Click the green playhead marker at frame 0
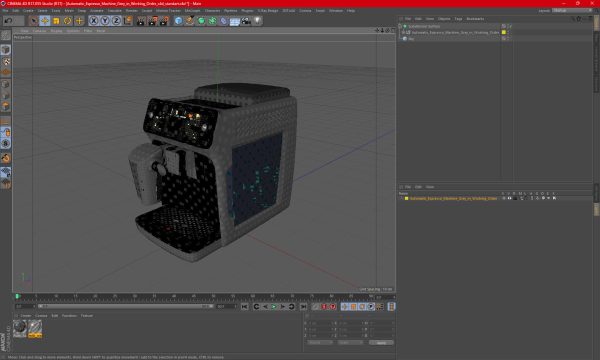600x360 pixels. tap(17, 296)
